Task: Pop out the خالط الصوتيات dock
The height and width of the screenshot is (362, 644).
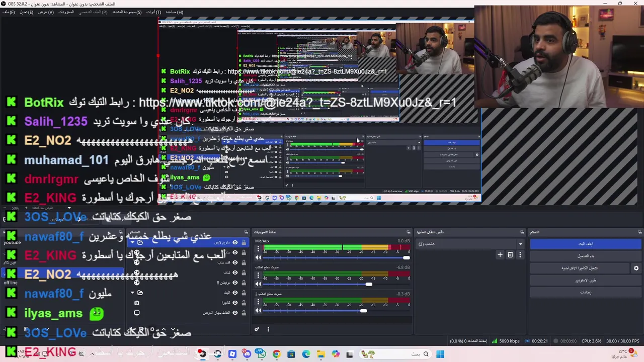Action: point(409,232)
